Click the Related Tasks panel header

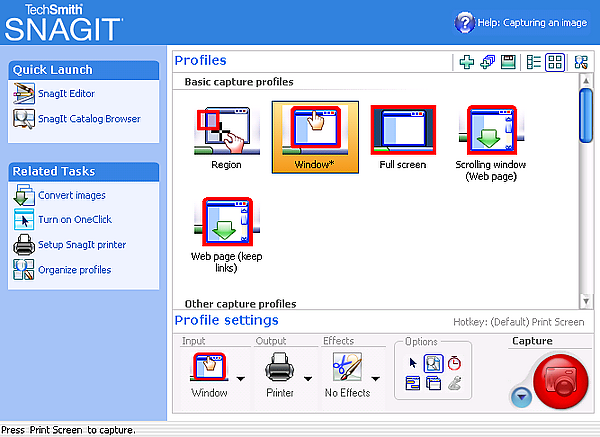click(83, 171)
